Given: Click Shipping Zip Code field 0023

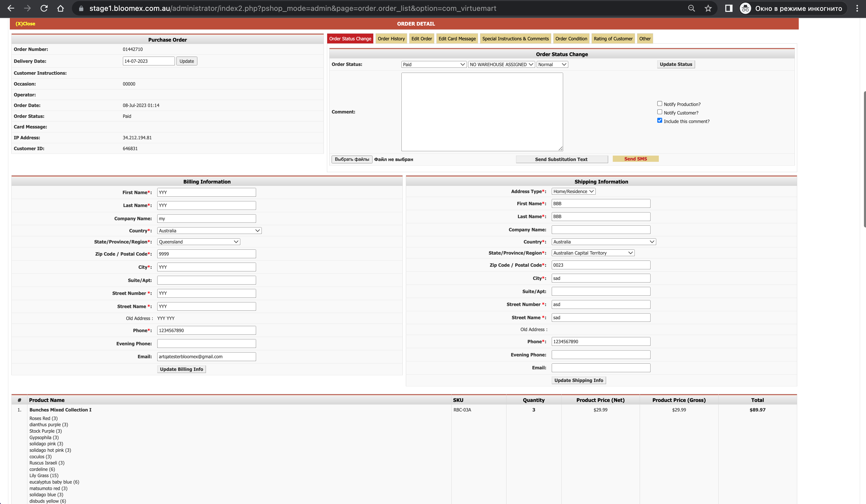Looking at the screenshot, I should click(601, 265).
